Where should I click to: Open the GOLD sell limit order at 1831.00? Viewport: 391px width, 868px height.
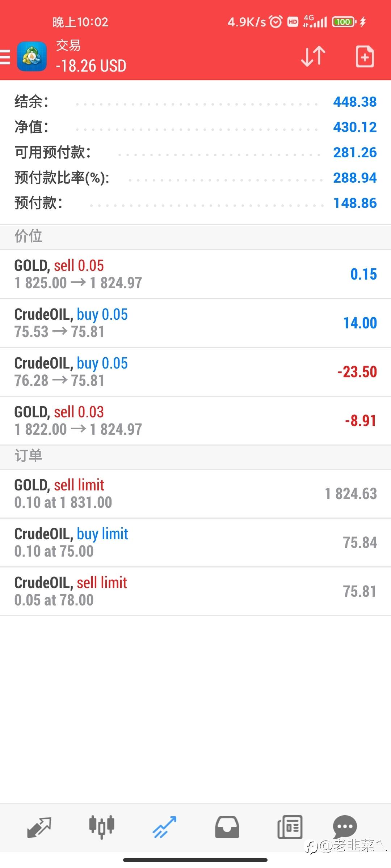coord(195,494)
